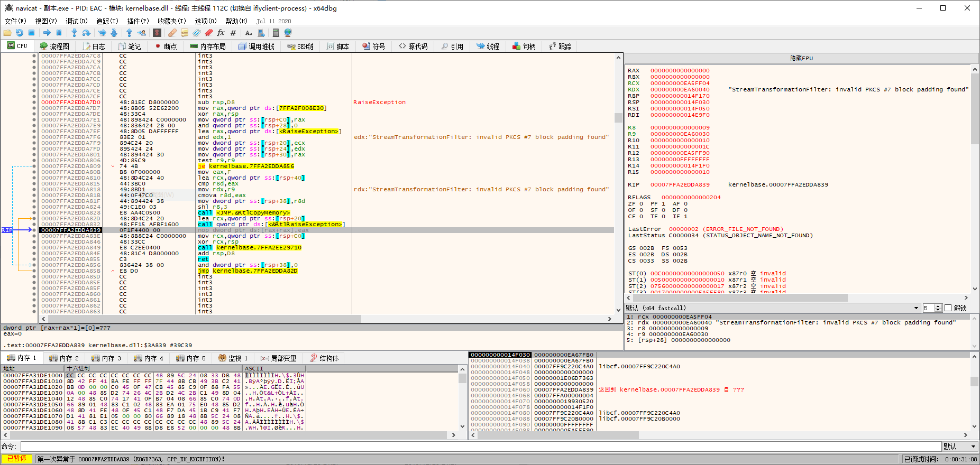Click the RAX register value
980x465 pixels.
coord(680,70)
